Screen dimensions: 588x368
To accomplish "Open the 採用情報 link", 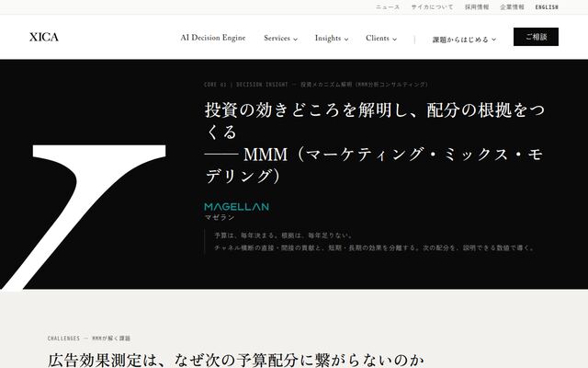I will click(477, 7).
